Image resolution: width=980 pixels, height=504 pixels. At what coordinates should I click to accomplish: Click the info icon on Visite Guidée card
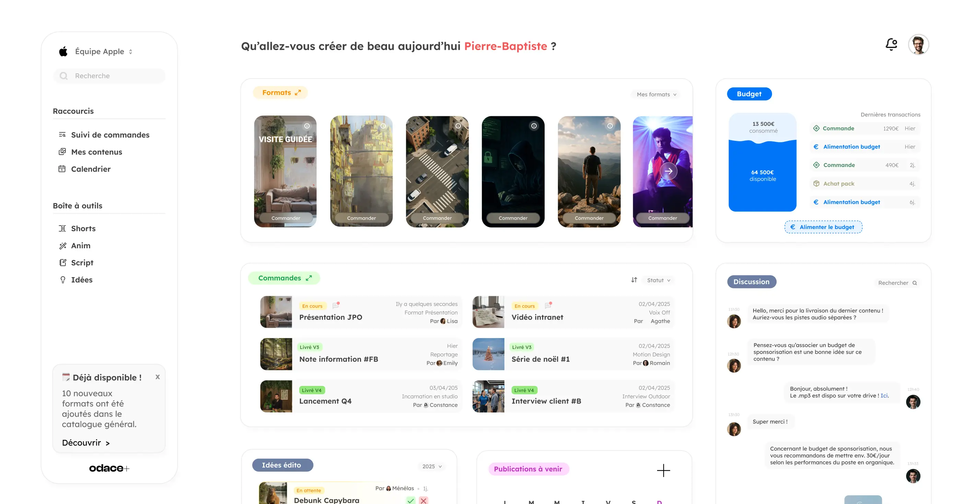[x=307, y=126]
